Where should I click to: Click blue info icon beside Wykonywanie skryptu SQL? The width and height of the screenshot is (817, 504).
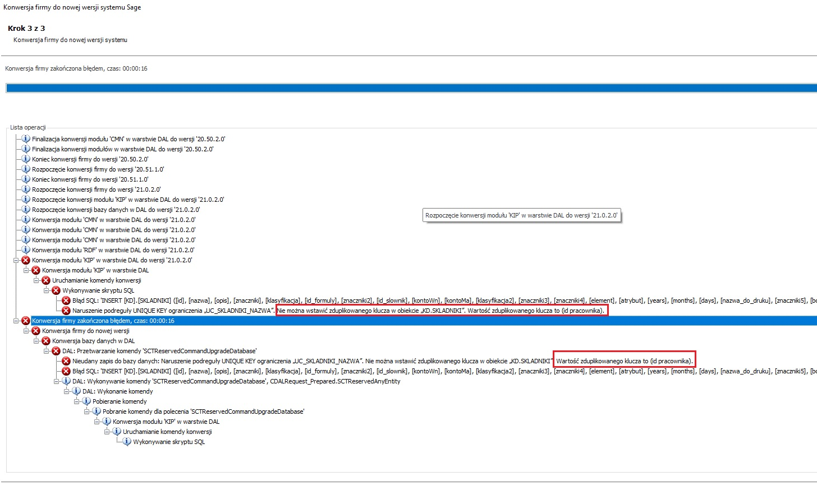pyautogui.click(x=127, y=442)
